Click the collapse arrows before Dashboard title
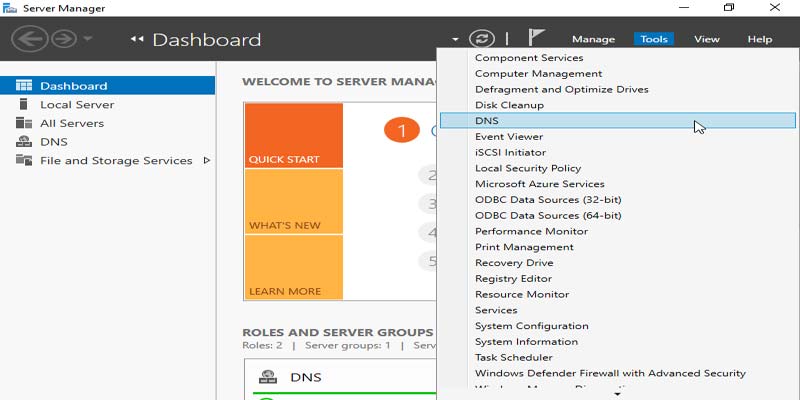The image size is (800, 400). [x=136, y=39]
